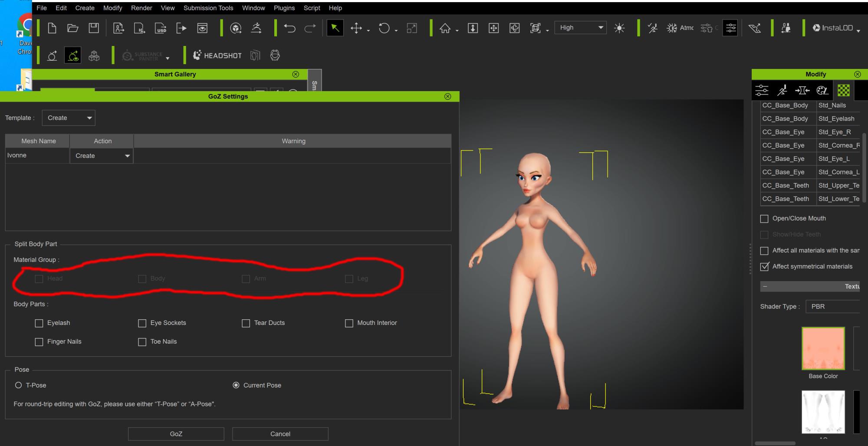Open Chrome from the desktop shortcut
Viewport: 868px width, 446px height.
24,35
